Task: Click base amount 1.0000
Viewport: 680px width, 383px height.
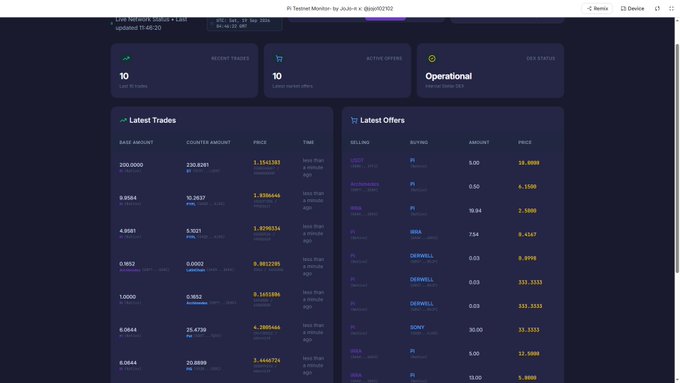Action: coord(128,297)
